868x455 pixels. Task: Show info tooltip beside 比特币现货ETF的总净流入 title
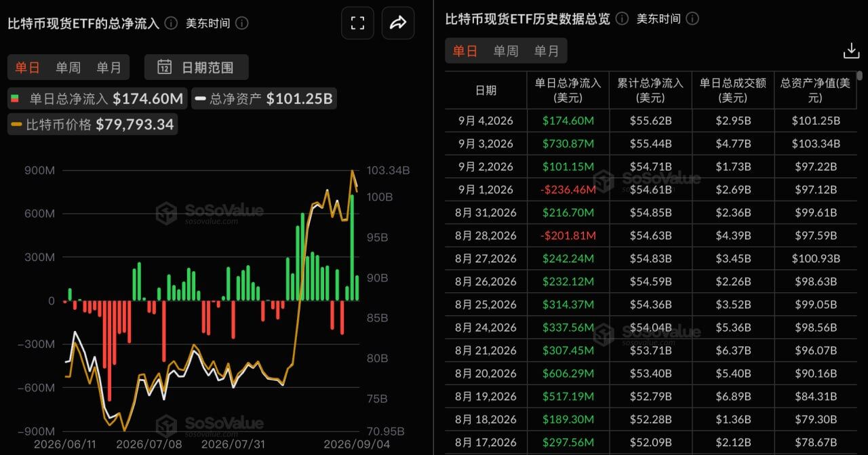(x=172, y=23)
